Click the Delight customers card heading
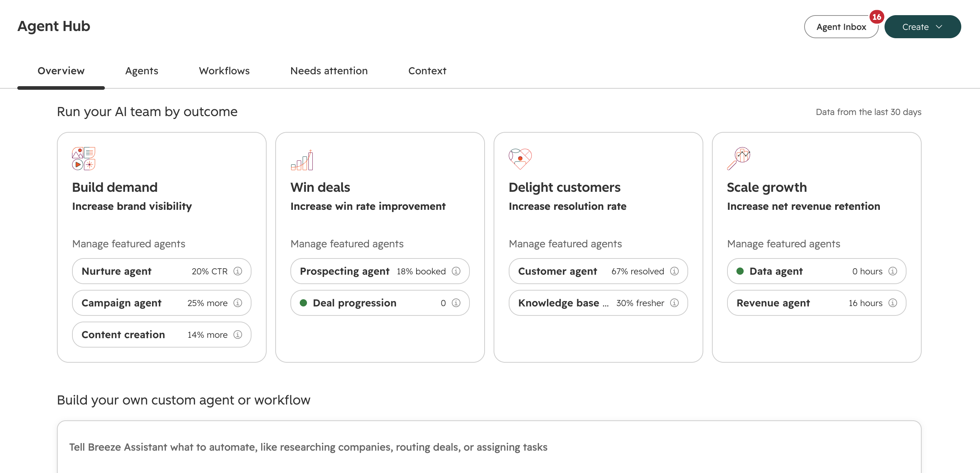This screenshot has height=473, width=980. [x=565, y=187]
